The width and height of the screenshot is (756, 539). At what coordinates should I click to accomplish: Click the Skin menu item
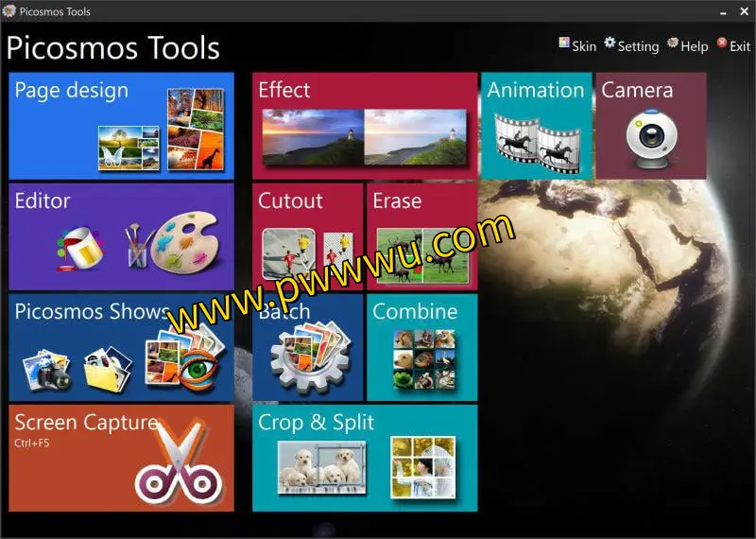[576, 44]
